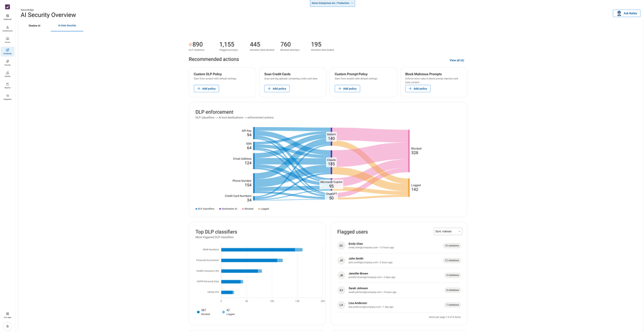
Task: Follow the View all recommended actions link
Action: pos(457,60)
